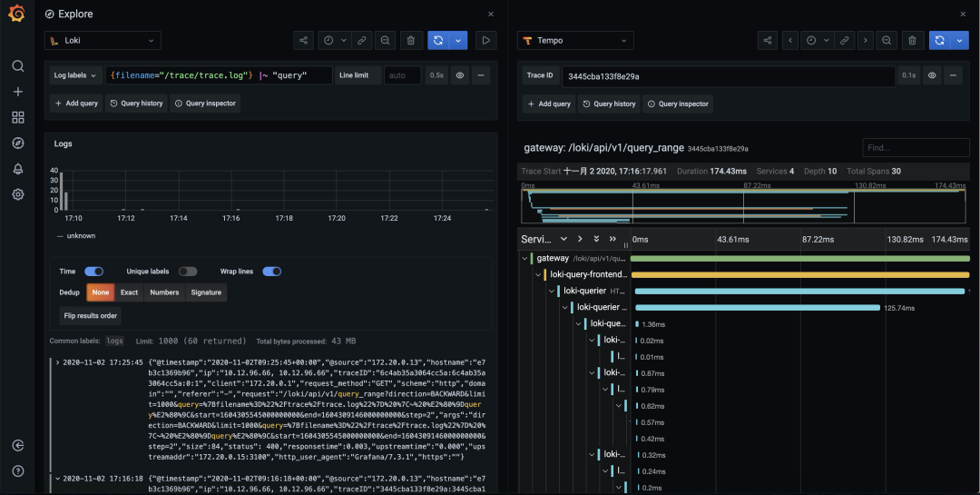Click share icon in Tempo pane toolbar
Screen dimensions: 980x495
[767, 40]
